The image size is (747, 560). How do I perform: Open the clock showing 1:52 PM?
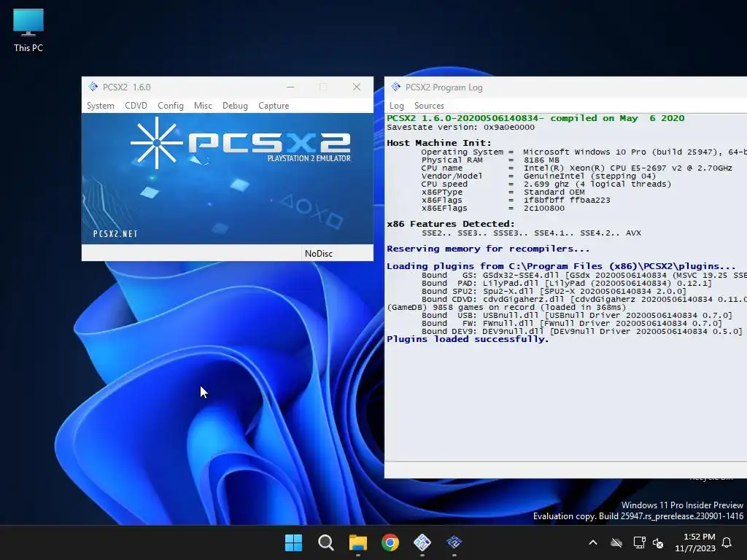click(695, 542)
